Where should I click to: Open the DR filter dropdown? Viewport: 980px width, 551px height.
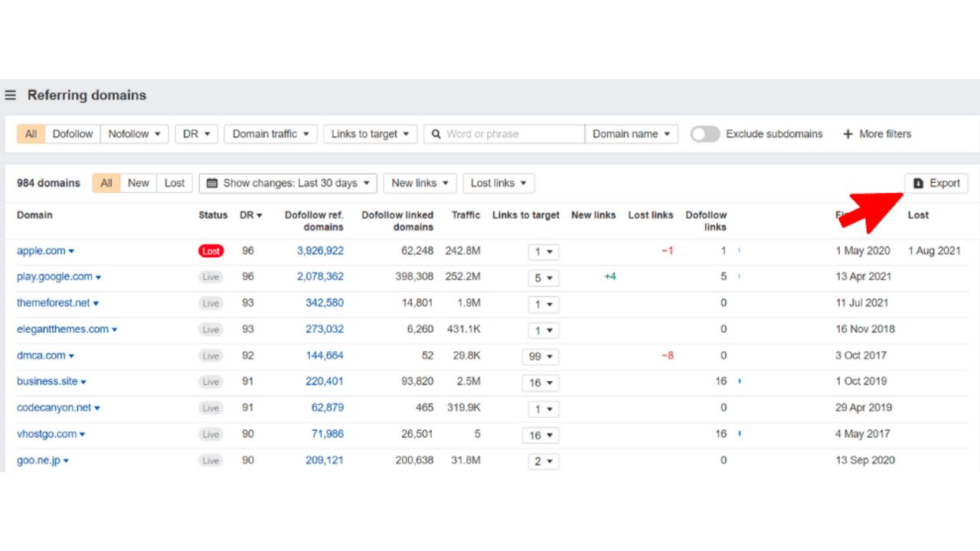(x=197, y=134)
